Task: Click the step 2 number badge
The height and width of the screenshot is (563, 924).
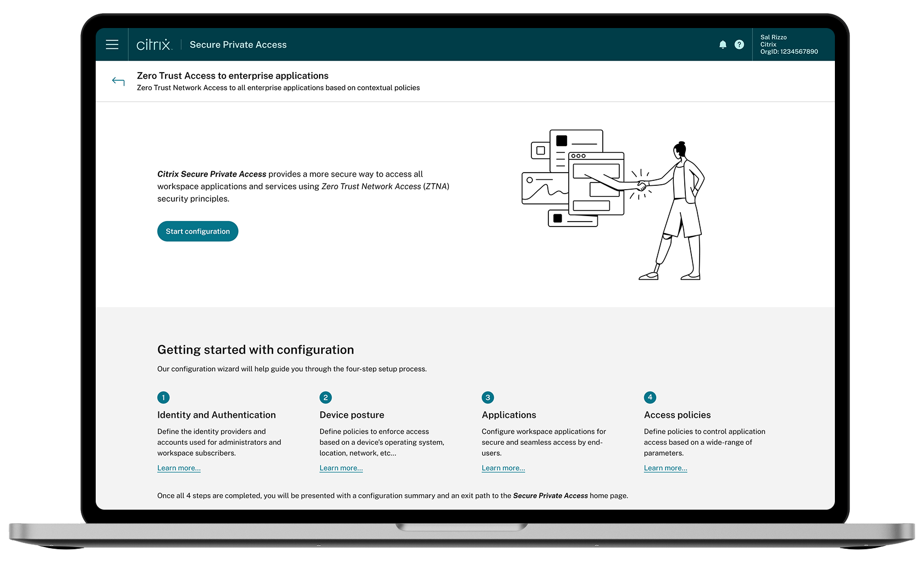Action: 326,398
